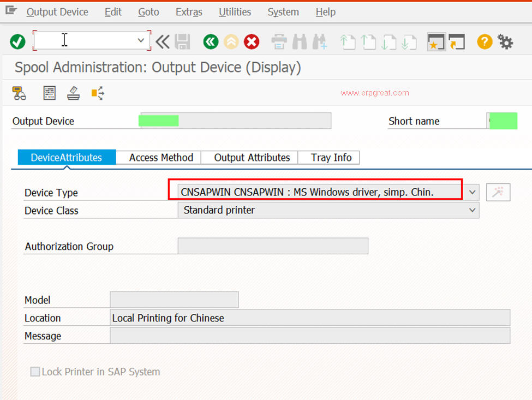Click the Next Page icon
Viewport: 532px width, 400px height.
388,42
